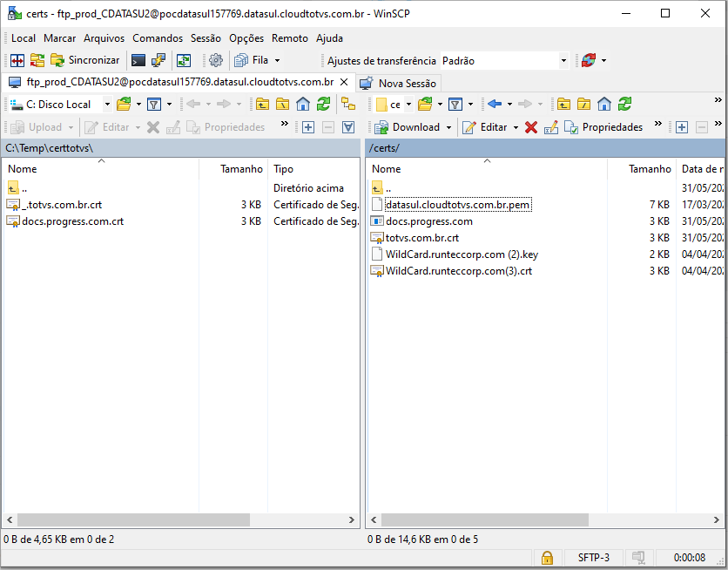
Task: Close the ftp_prod_CDATASU2 session tab
Action: 344,82
